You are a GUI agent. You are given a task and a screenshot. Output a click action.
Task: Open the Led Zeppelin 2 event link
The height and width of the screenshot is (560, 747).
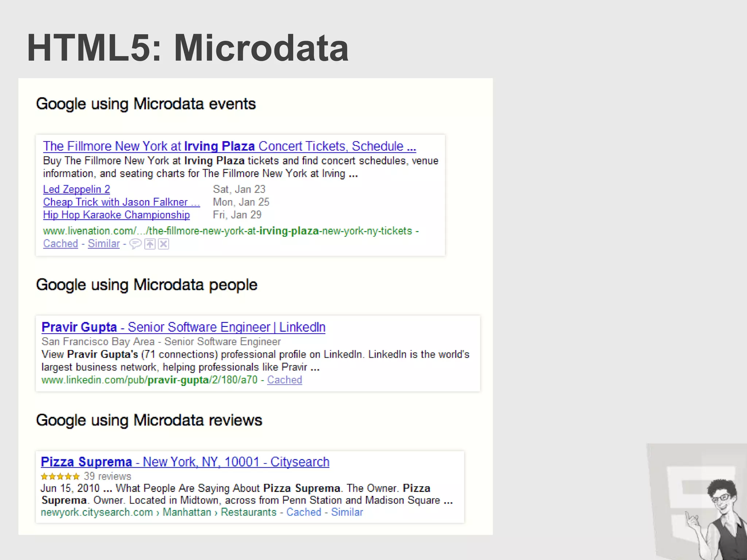[77, 189]
